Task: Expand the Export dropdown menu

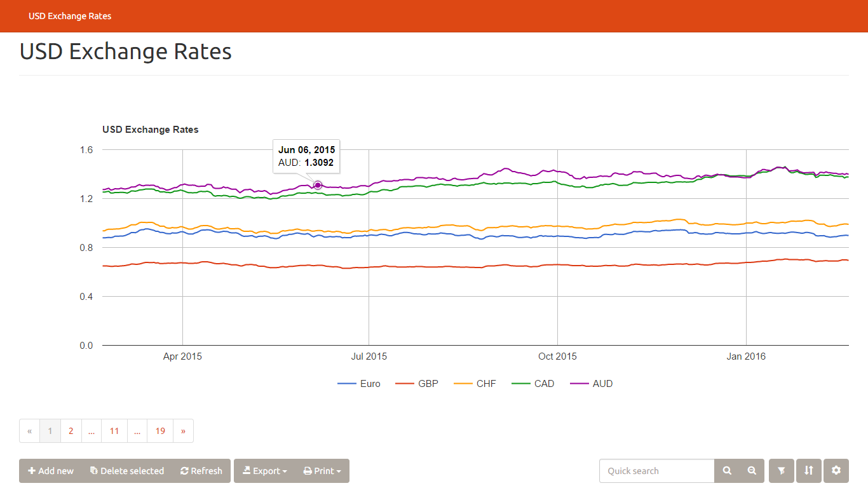Action: pyautogui.click(x=265, y=471)
